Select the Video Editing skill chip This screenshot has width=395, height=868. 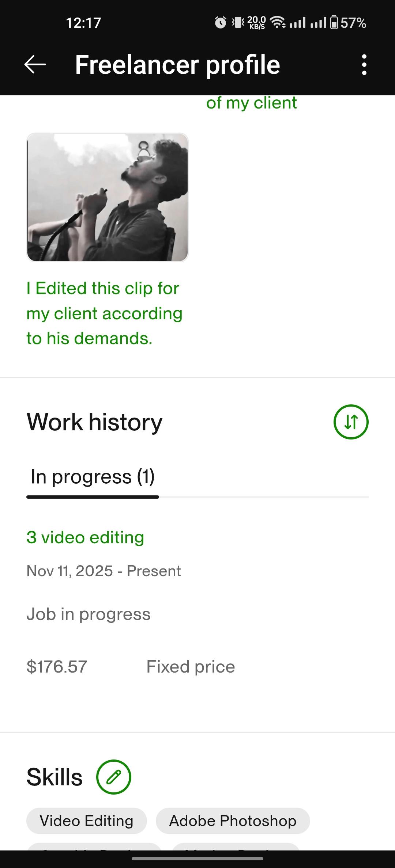(x=86, y=821)
